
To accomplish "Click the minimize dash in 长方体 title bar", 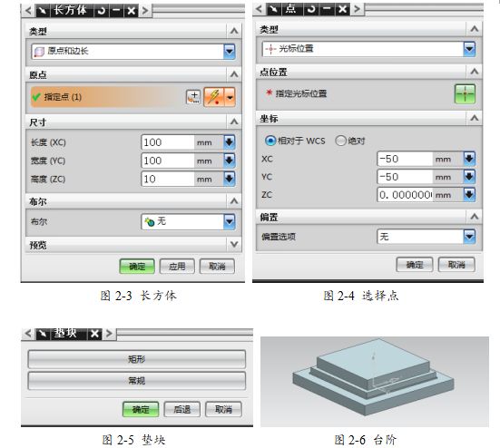I will click(x=116, y=11).
